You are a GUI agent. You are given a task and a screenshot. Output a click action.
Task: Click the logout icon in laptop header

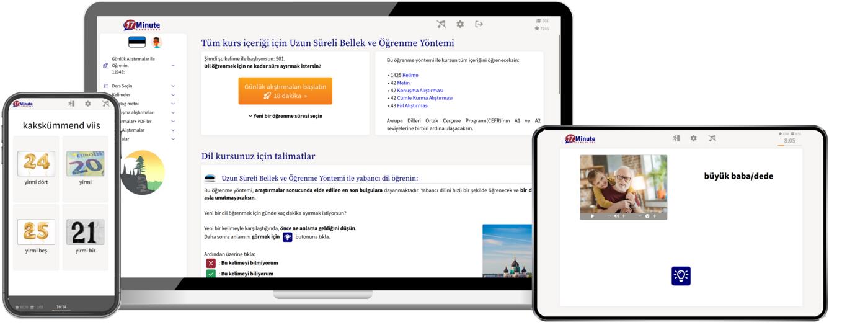pyautogui.click(x=479, y=24)
